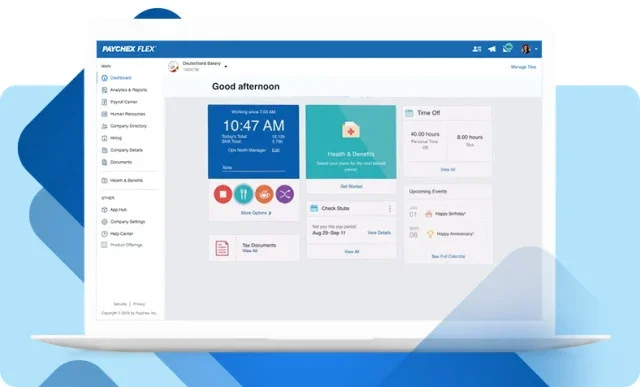
Task: Click See Full Calendar link
Action: (448, 256)
